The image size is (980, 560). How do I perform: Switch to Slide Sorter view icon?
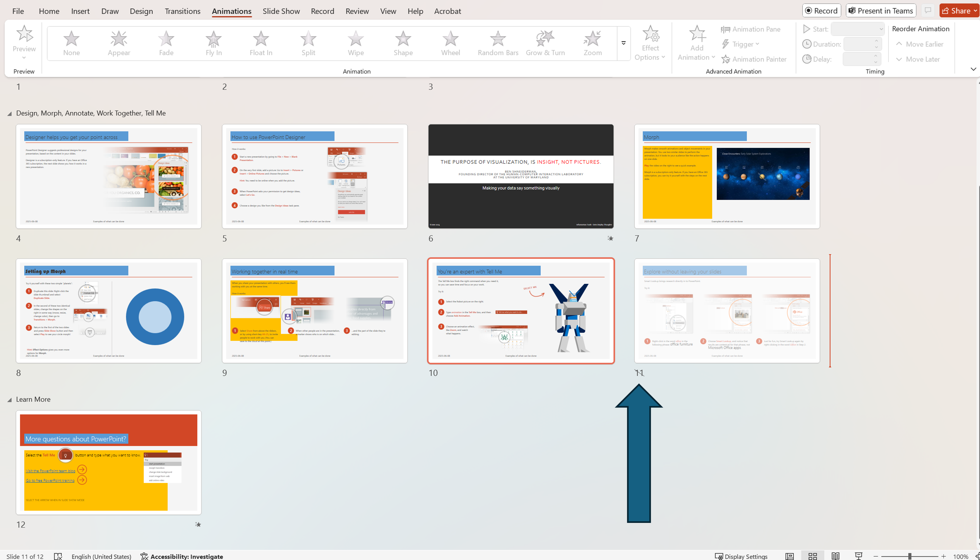click(x=813, y=556)
